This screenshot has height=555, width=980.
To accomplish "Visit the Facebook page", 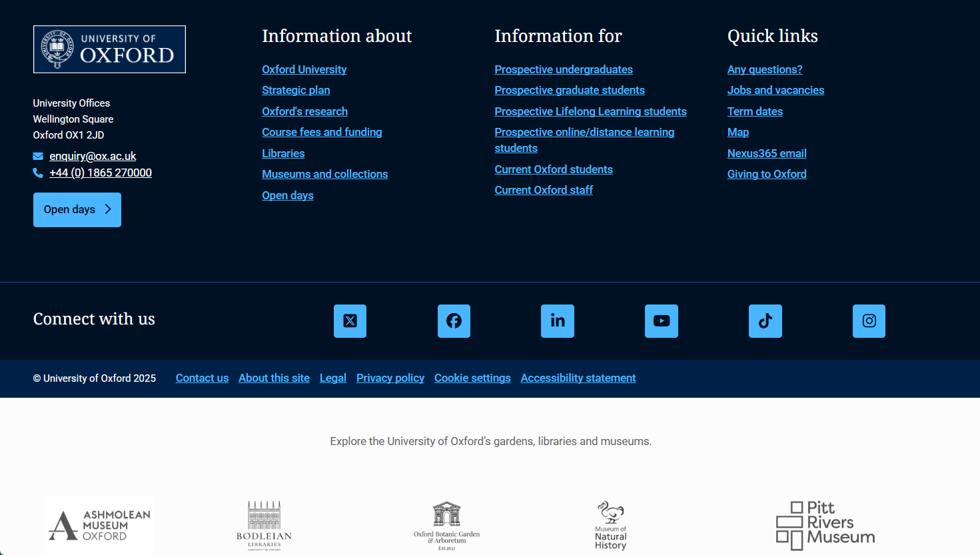I will [x=454, y=320].
